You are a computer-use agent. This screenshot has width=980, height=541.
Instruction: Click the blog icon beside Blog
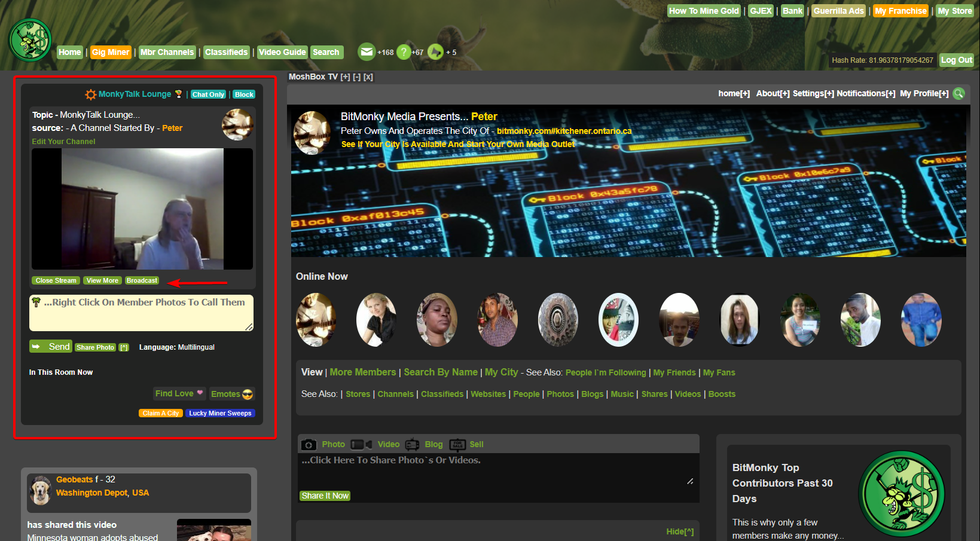coord(412,444)
